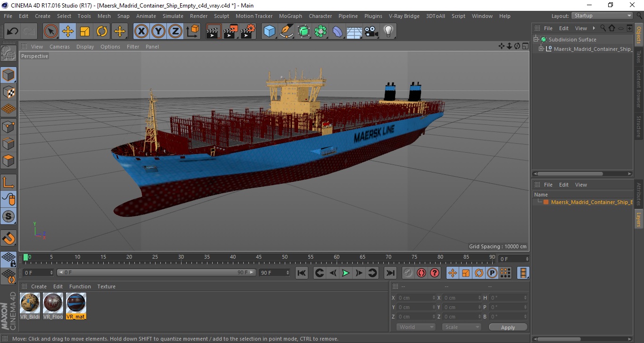Click Render View clapperboard icon
The width and height of the screenshot is (644, 343).
click(x=214, y=32)
